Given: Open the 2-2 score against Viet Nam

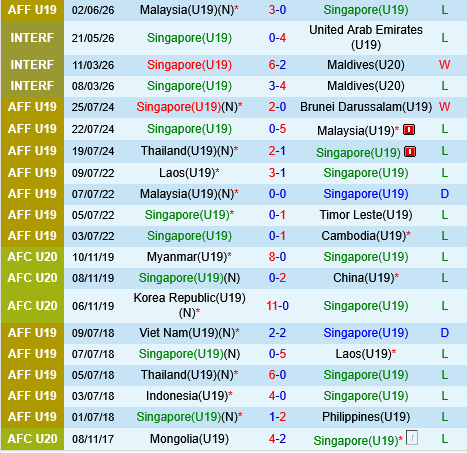Looking at the screenshot, I should coord(277,333).
